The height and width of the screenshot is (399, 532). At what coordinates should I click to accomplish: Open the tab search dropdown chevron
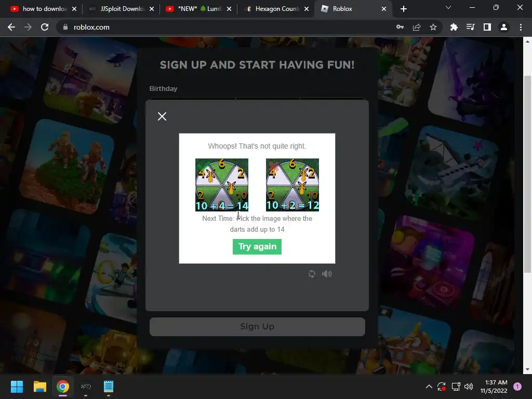click(x=448, y=7)
